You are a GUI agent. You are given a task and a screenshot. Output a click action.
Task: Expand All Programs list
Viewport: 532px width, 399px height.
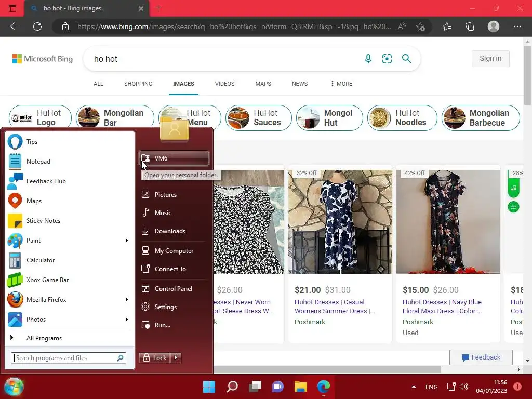tap(69, 338)
